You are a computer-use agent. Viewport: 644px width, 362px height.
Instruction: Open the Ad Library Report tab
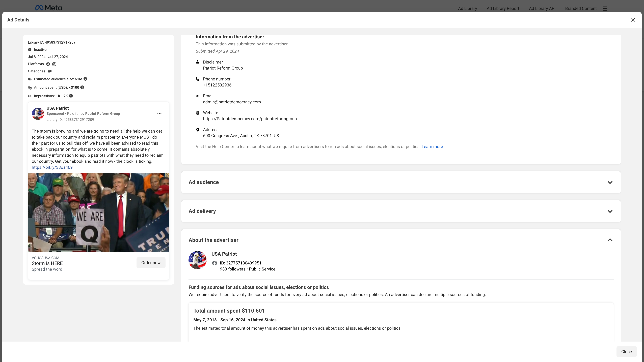click(x=503, y=9)
